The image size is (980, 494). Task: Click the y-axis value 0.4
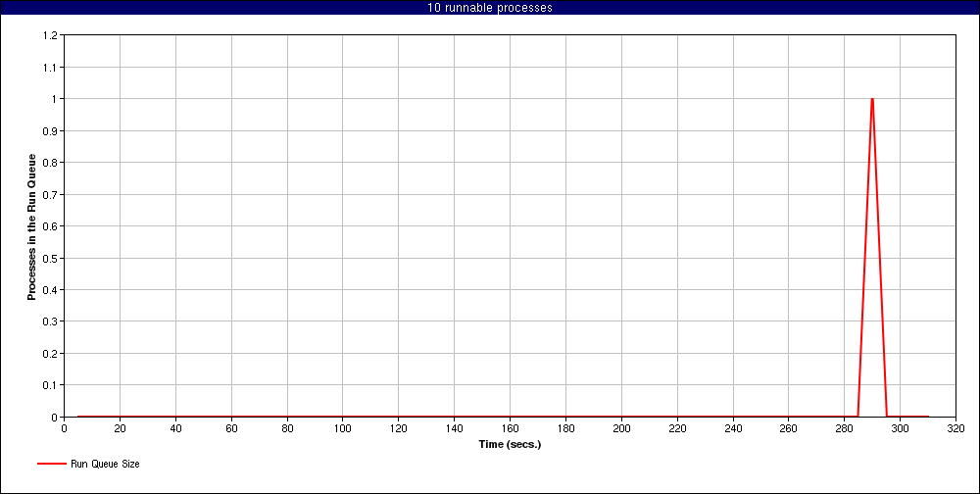click(52, 289)
